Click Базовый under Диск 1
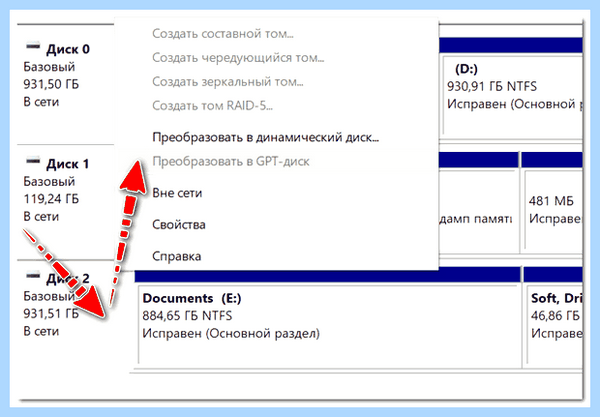The height and width of the screenshot is (417, 600). pyautogui.click(x=49, y=182)
